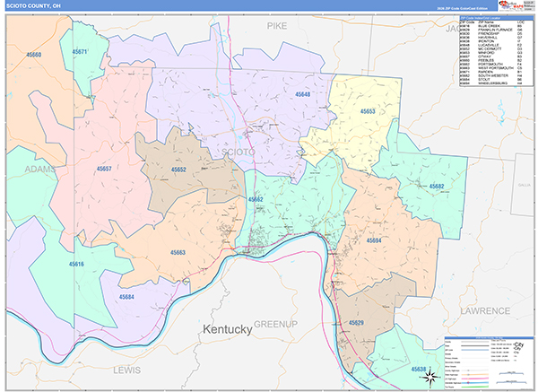Click the map publisher logo

point(516,6)
